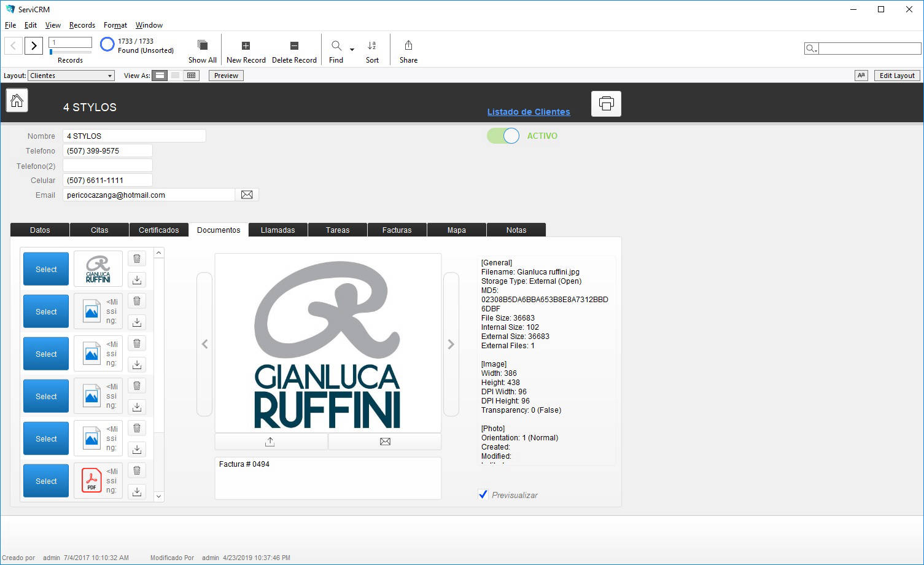Click the document list scroll down arrow
This screenshot has width=924, height=565.
tap(158, 496)
